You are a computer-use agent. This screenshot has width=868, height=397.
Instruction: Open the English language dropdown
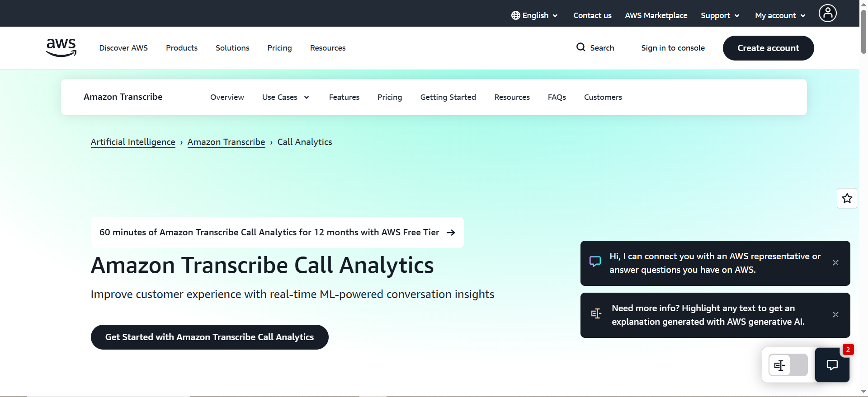click(535, 15)
